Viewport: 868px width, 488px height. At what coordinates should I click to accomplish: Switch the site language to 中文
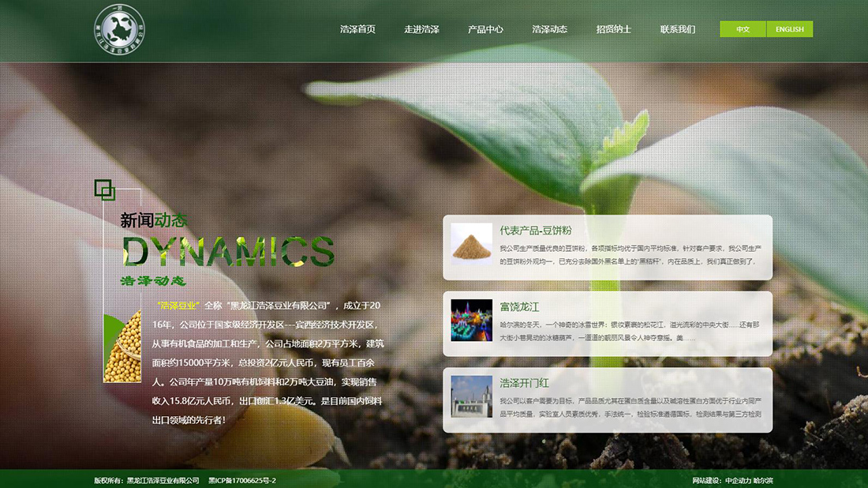[741, 28]
